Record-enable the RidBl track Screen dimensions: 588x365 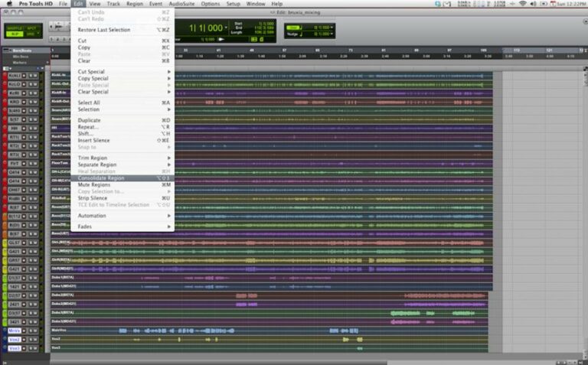coord(24,199)
